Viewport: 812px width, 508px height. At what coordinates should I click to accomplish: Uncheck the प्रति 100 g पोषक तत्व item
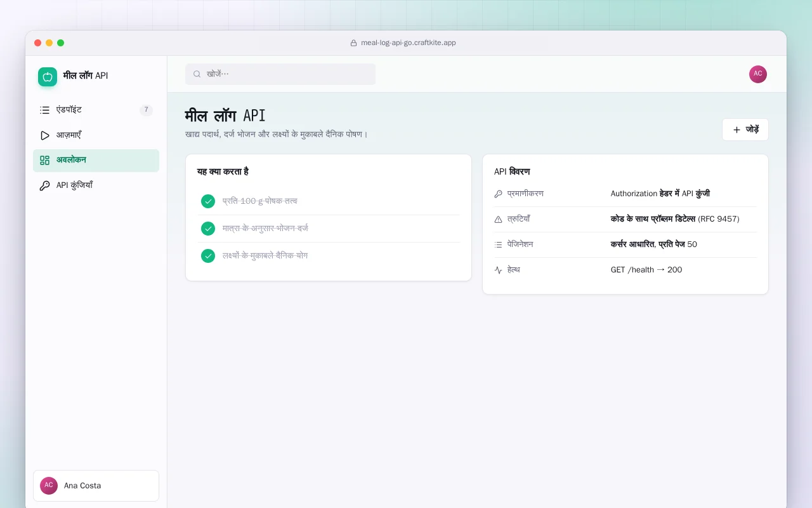point(208,201)
